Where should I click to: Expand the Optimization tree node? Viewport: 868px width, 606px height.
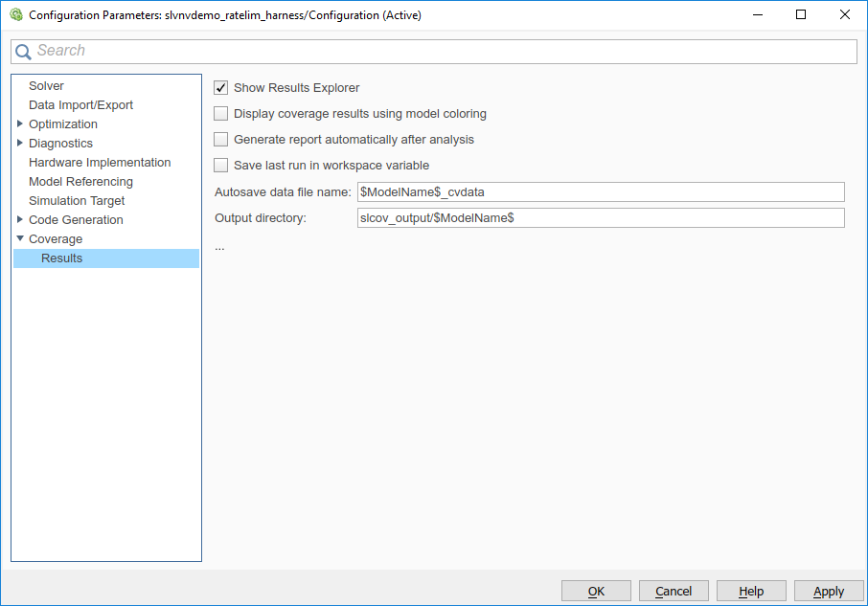point(20,124)
